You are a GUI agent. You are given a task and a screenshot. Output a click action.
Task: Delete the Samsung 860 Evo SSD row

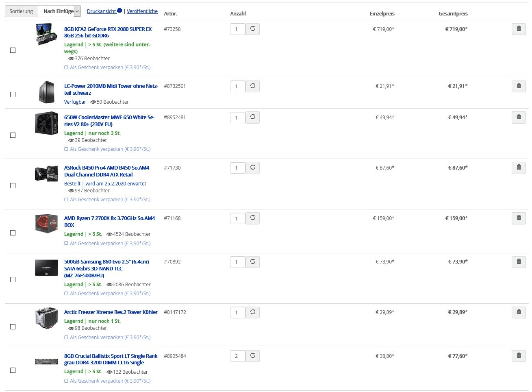(x=519, y=262)
